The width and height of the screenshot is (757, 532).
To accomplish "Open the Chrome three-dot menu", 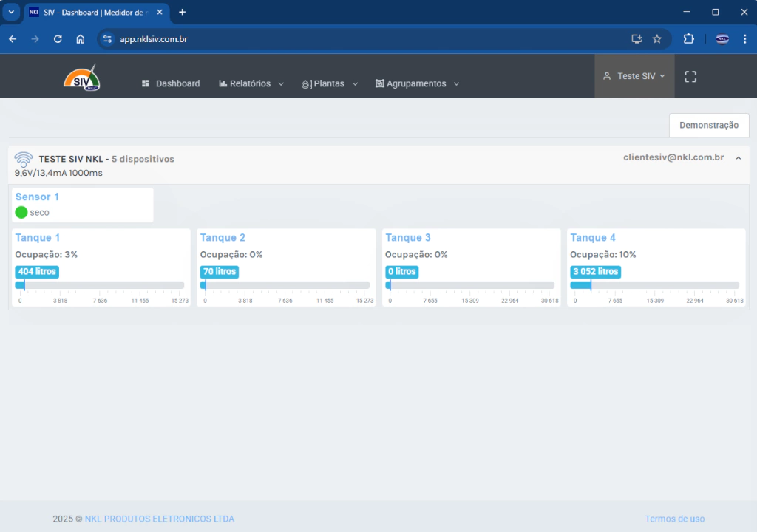I will 744,39.
